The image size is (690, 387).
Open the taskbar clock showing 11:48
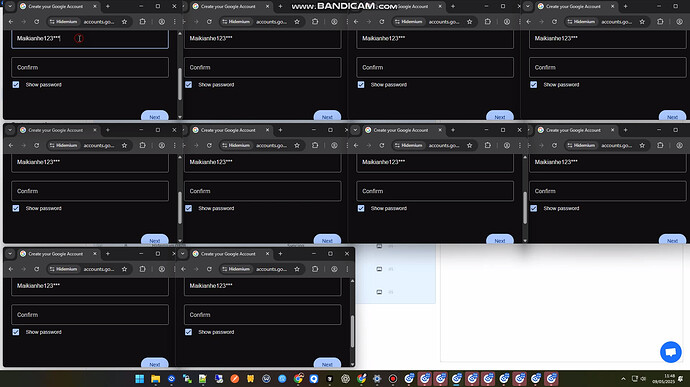coord(664,379)
